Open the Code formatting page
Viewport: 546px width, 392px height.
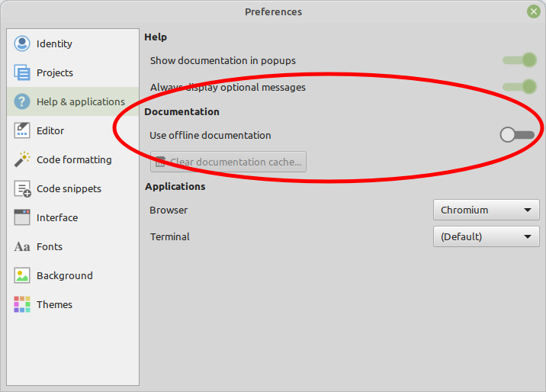(72, 159)
